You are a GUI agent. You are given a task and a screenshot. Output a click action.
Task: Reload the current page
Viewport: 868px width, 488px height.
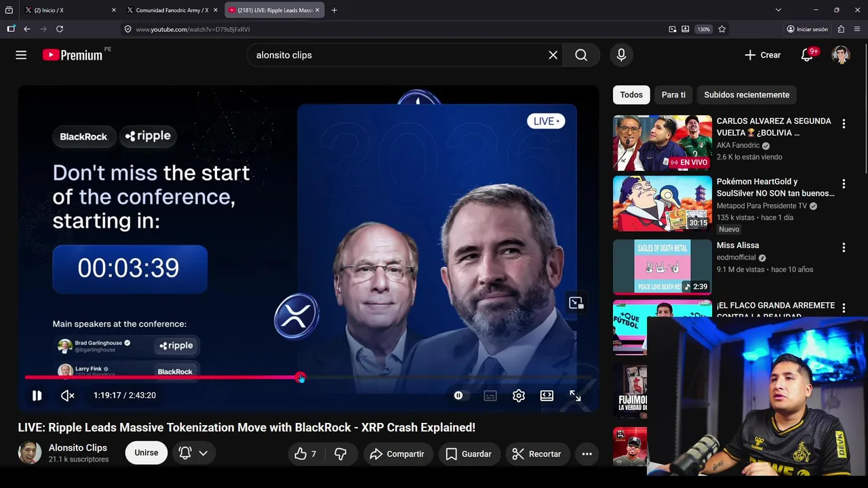click(x=60, y=29)
